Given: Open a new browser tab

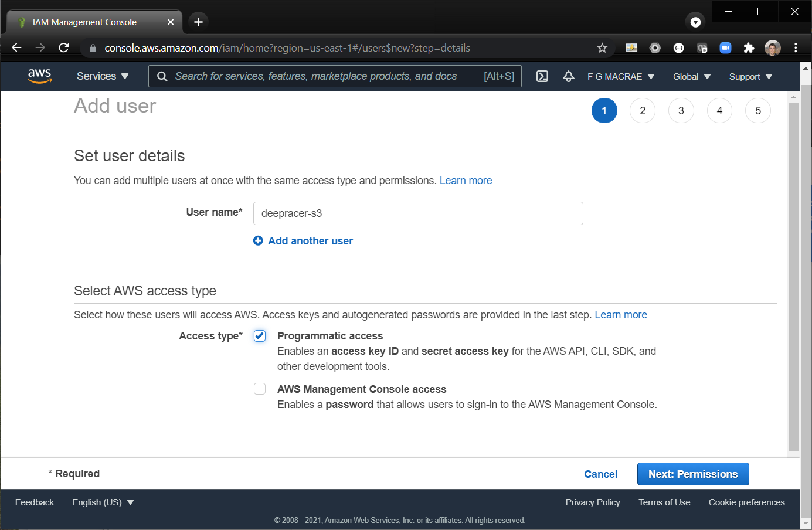Looking at the screenshot, I should click(198, 22).
